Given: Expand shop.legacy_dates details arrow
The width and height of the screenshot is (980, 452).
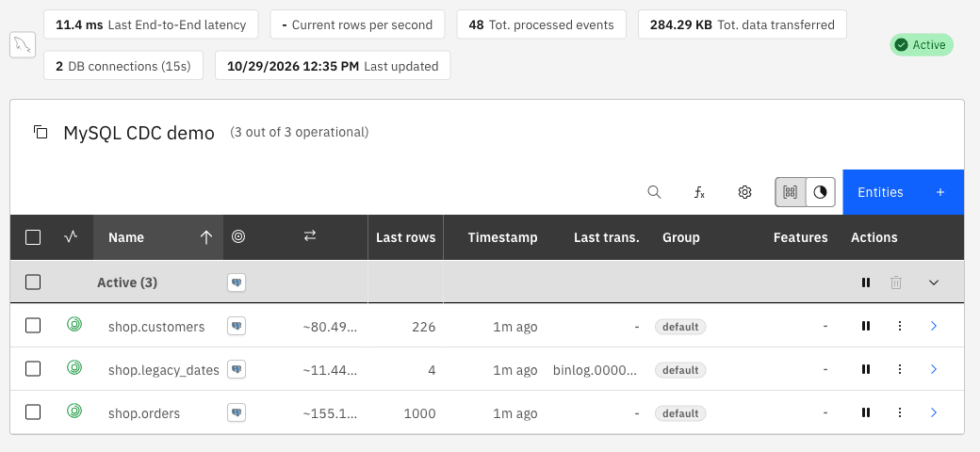Looking at the screenshot, I should (x=934, y=369).
